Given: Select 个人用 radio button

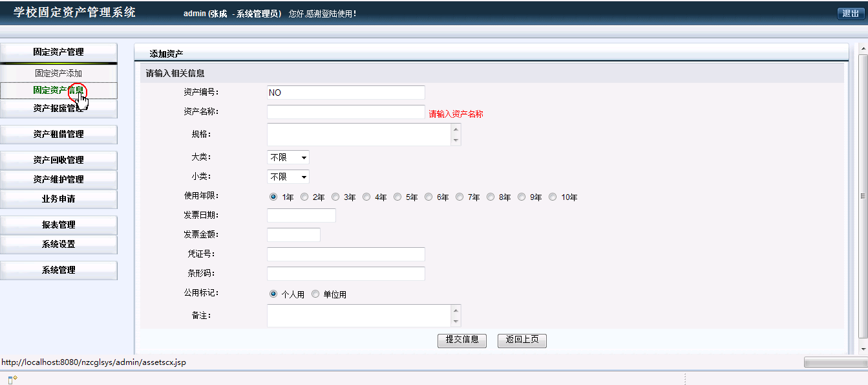Looking at the screenshot, I should pos(273,294).
